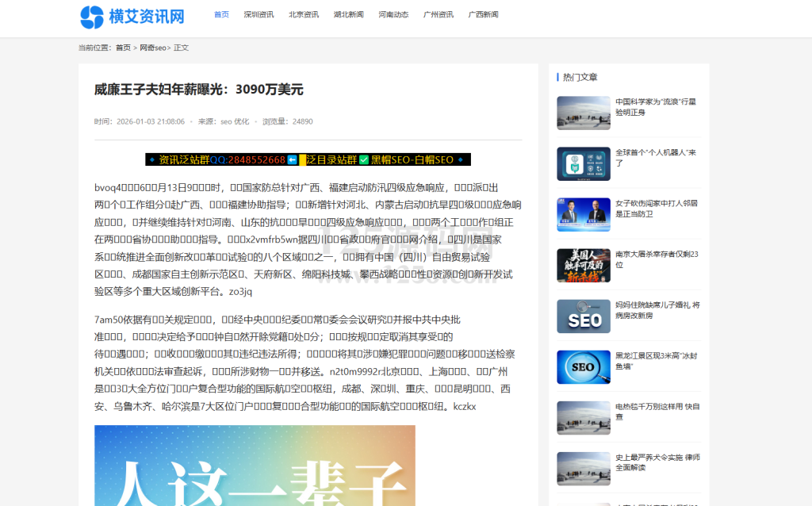Open the 河南动态 navigation item

tap(393, 14)
